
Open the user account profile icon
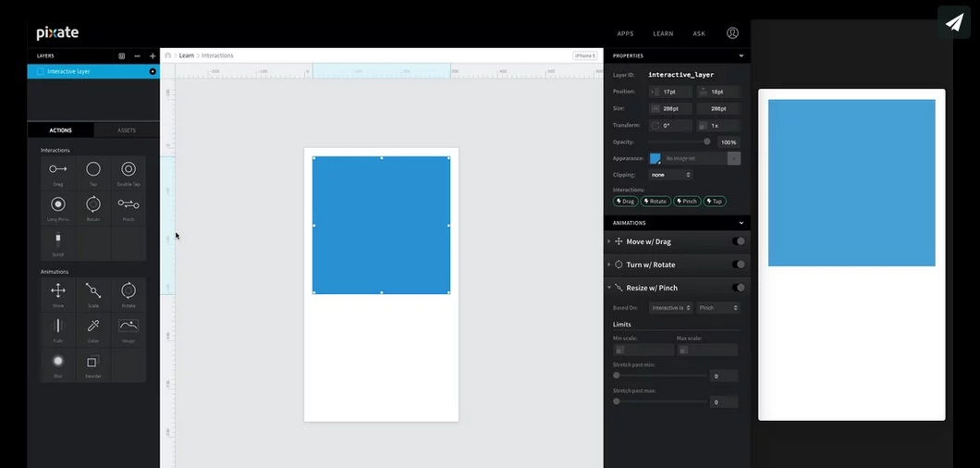732,33
